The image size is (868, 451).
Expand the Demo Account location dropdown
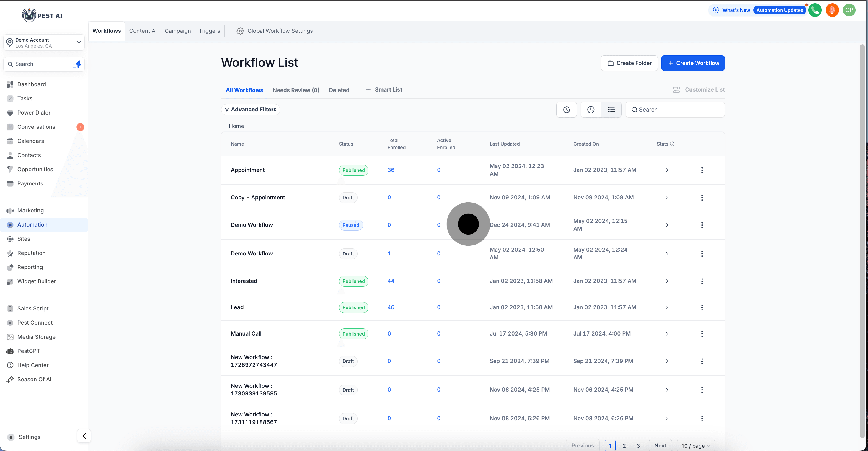click(x=79, y=42)
